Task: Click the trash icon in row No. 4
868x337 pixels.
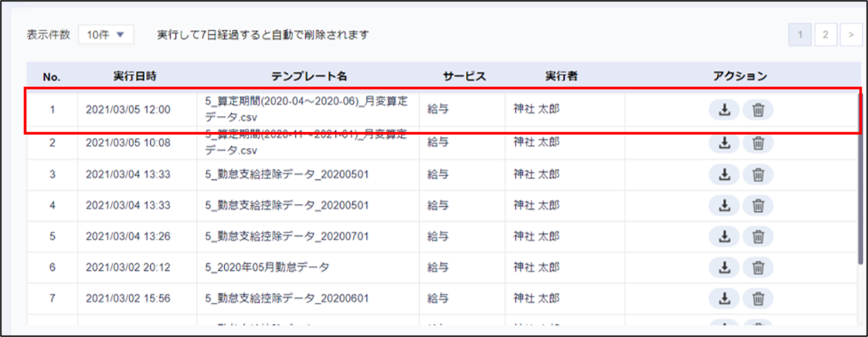Action: [758, 205]
